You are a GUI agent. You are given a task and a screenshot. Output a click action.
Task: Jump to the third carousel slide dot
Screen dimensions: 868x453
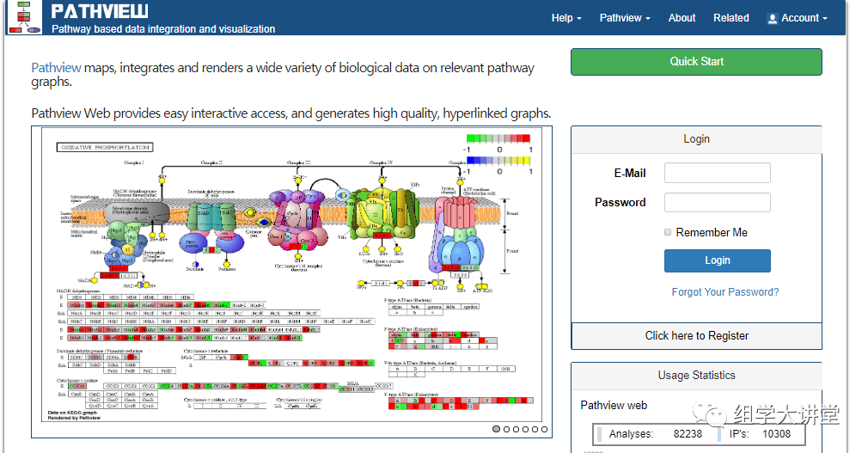pos(516,429)
